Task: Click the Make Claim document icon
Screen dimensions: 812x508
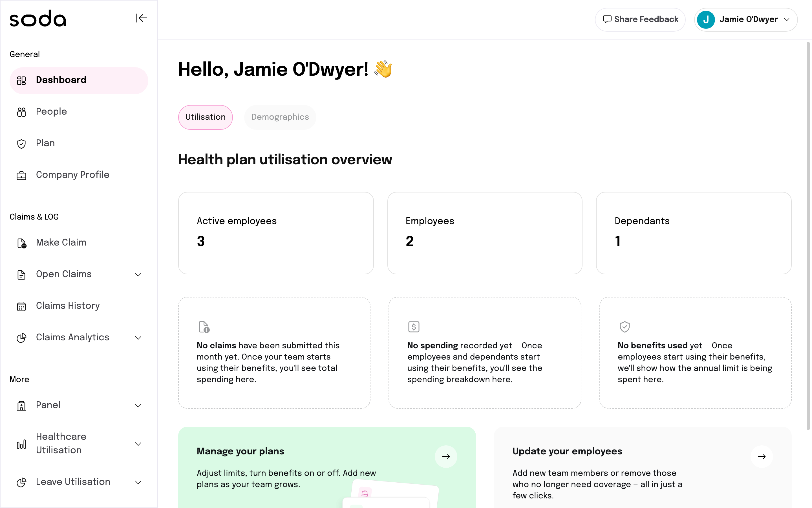Action: coord(21,243)
